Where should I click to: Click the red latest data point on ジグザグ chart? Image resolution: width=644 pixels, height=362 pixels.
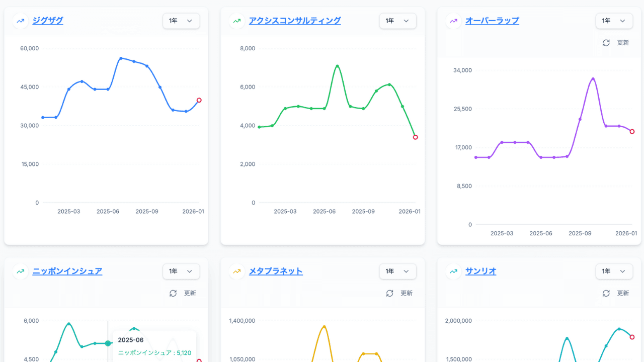point(199,100)
